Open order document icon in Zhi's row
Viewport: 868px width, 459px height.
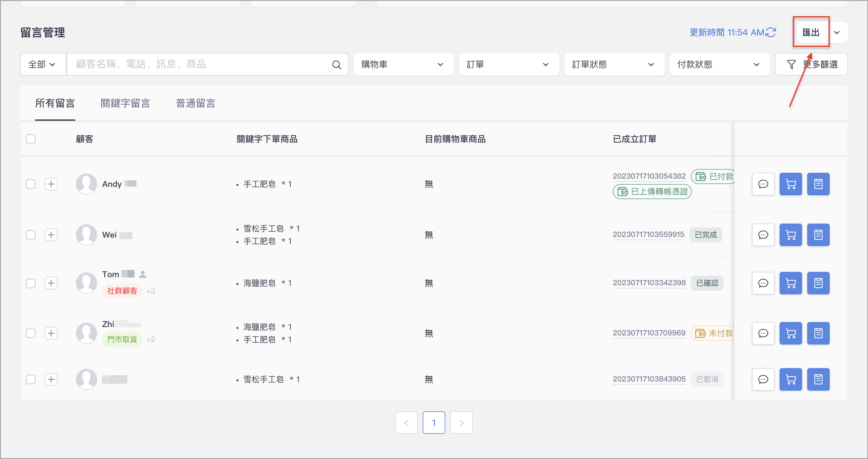tap(818, 333)
